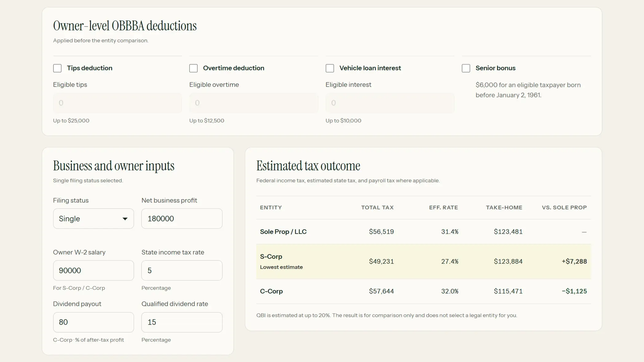This screenshot has height=362, width=644.
Task: Click S-Corp total tax $49,231
Action: point(381,262)
